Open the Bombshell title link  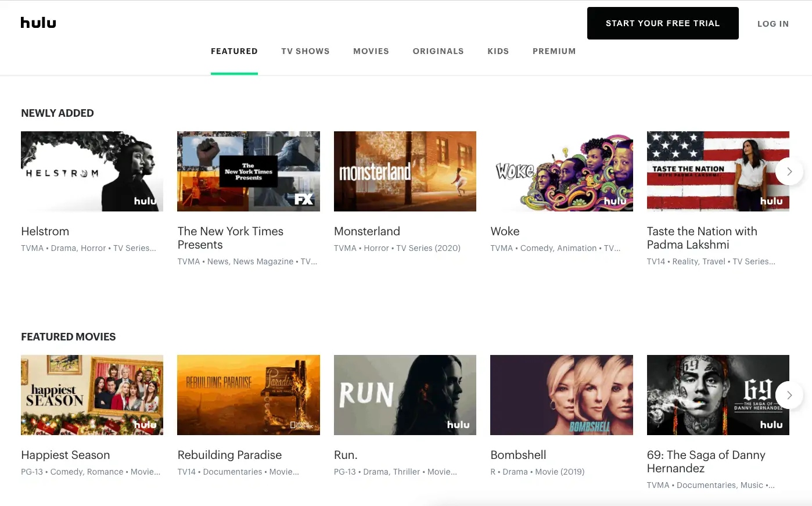[x=518, y=455]
